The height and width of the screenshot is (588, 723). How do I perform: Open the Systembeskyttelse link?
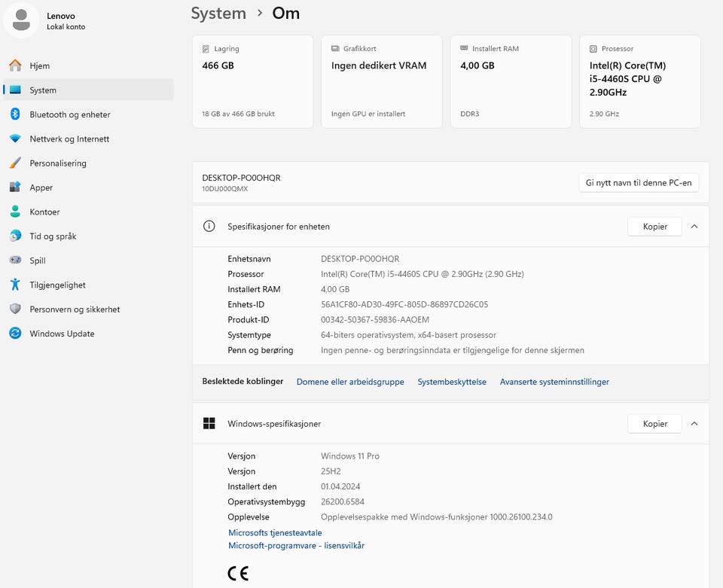[x=452, y=382]
